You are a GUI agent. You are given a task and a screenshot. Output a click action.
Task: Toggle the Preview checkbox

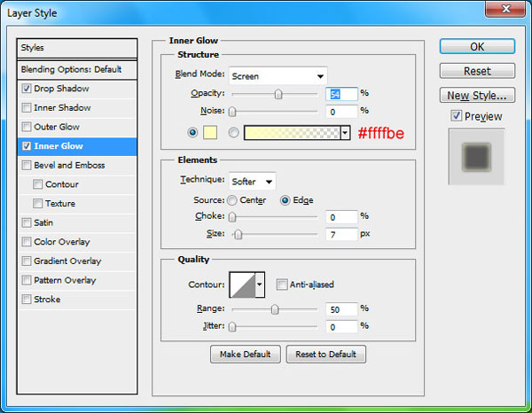pos(456,116)
